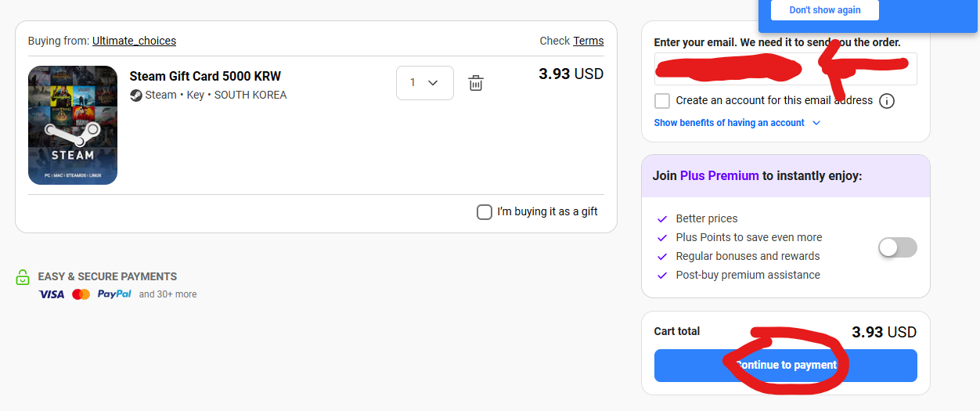This screenshot has height=411, width=980.
Task: Click the info icon beside account checkbox
Action: (887, 101)
